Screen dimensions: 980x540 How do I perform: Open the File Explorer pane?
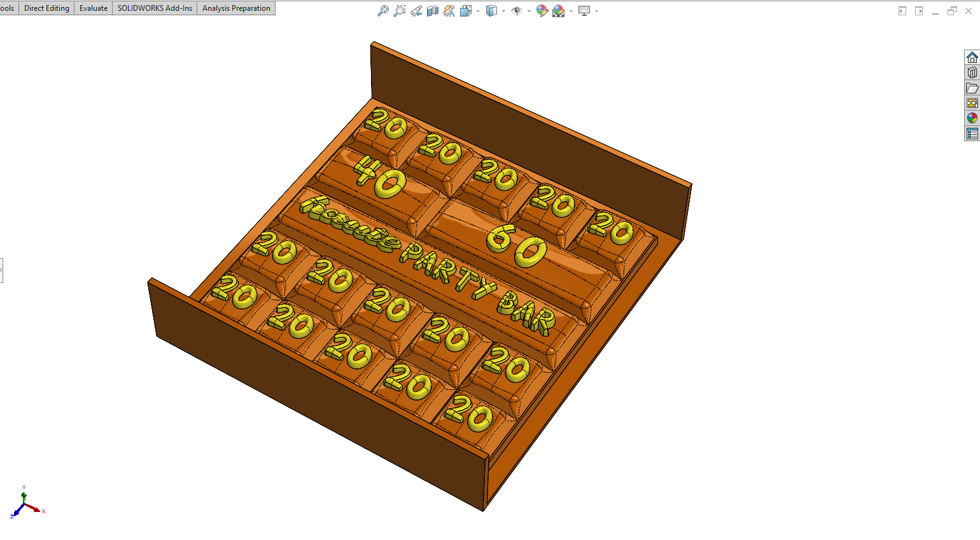pyautogui.click(x=972, y=88)
